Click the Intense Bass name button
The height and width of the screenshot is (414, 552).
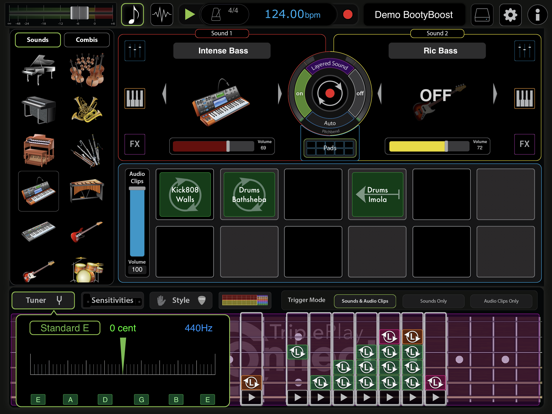tap(222, 51)
